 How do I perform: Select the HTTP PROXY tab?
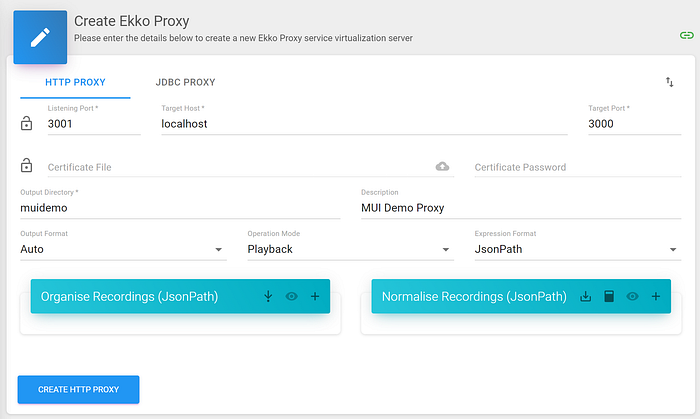[x=75, y=83]
